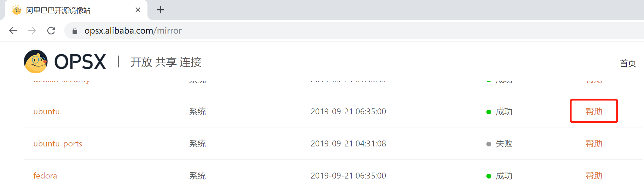
Task: Click the browser forward arrow
Action: click(x=32, y=31)
